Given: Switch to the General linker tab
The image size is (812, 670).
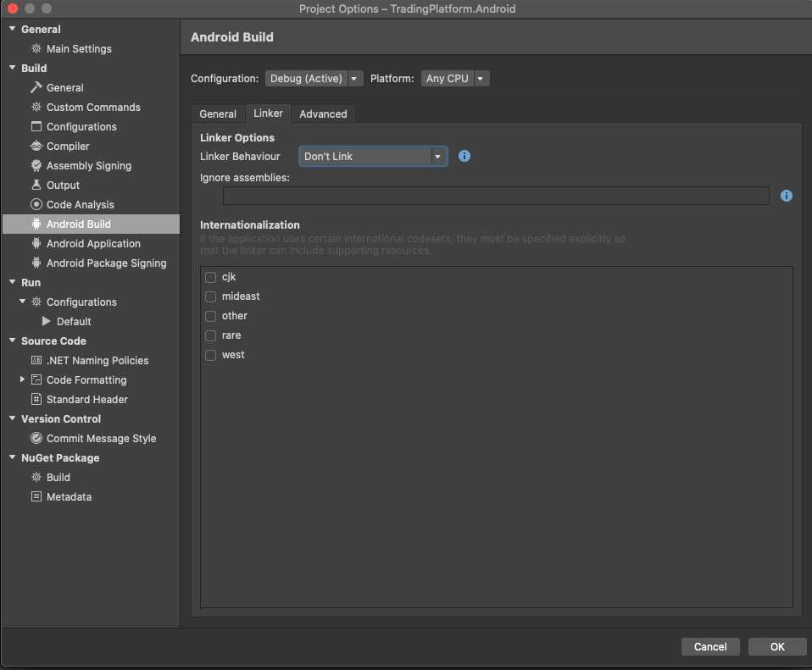Looking at the screenshot, I should point(218,114).
